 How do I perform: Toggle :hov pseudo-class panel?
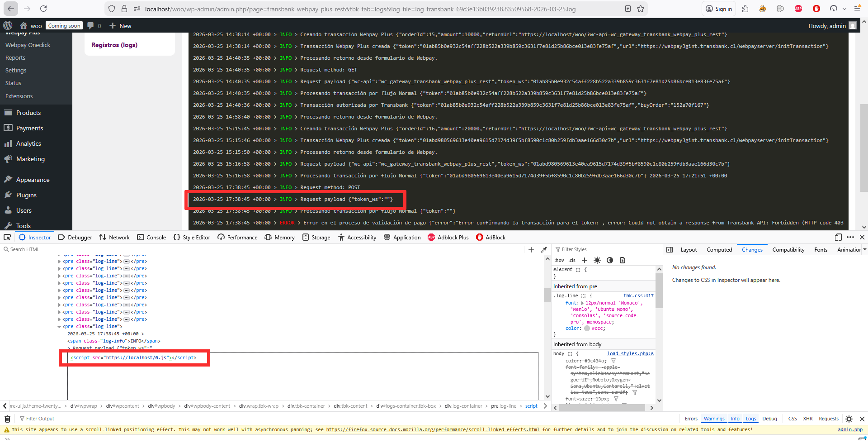pos(559,260)
